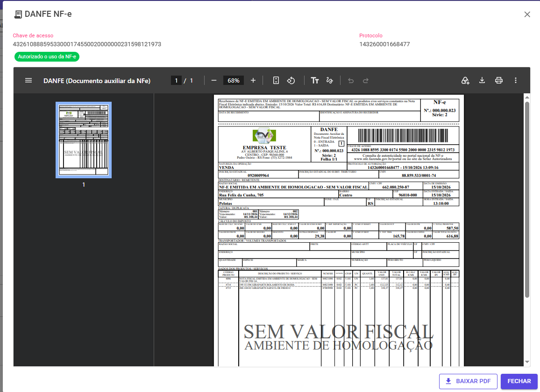
Task: Click the invoice total value 616,88
Action: [452, 237]
